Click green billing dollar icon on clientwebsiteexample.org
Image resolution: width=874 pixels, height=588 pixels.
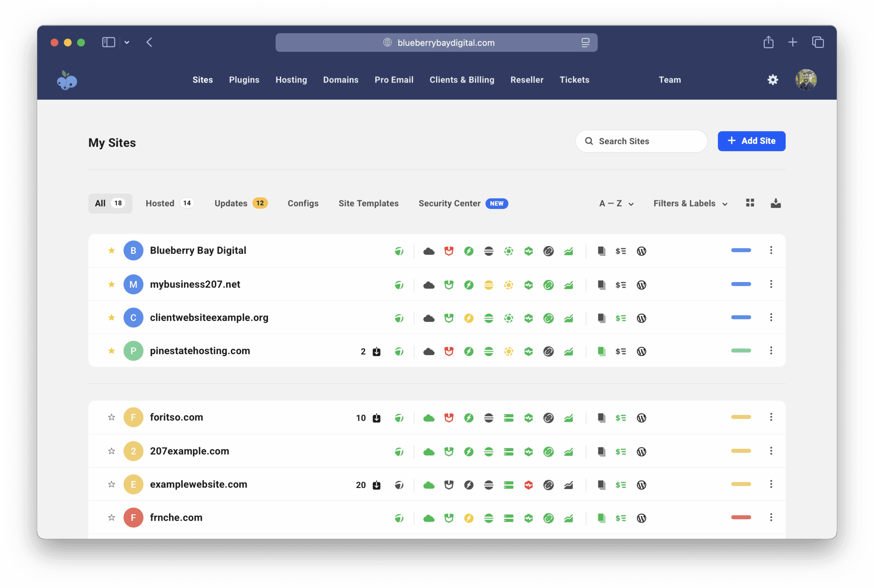[621, 318]
